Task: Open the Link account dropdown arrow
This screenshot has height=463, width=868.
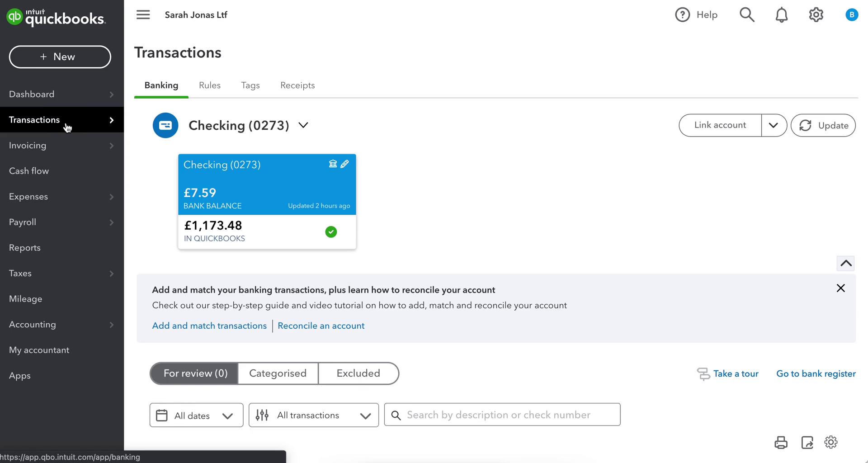Action: point(774,125)
